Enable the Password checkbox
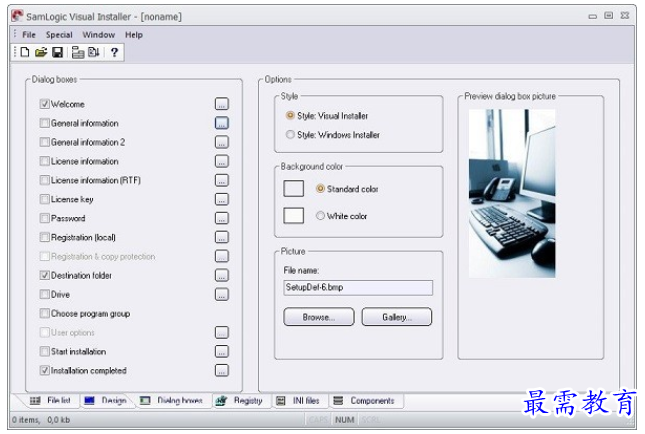 (x=44, y=218)
